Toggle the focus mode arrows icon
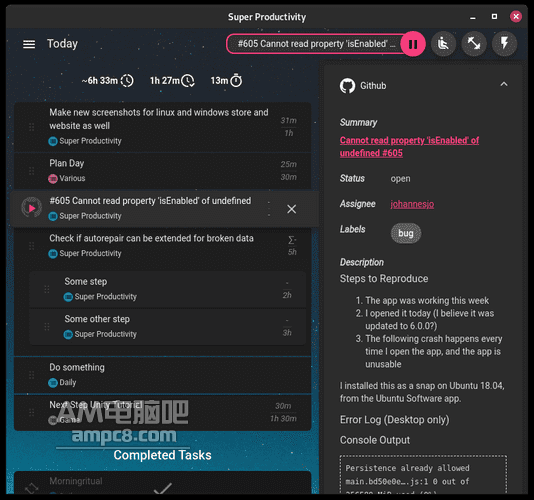The height and width of the screenshot is (500, 534). (x=474, y=44)
